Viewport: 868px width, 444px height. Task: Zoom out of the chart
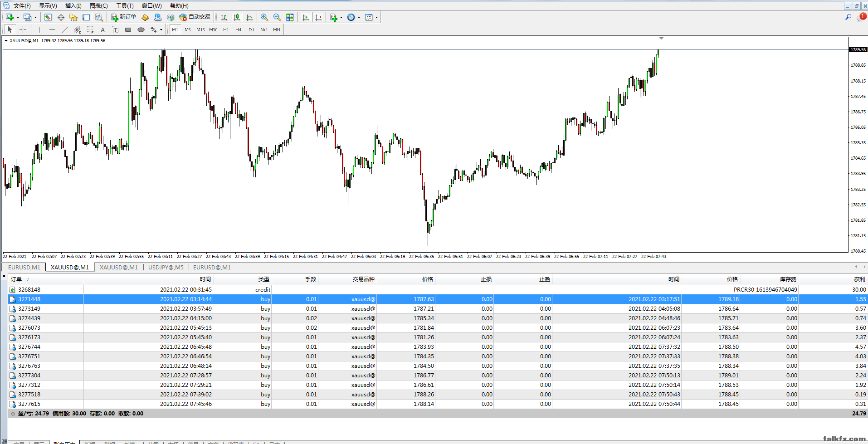(x=277, y=17)
